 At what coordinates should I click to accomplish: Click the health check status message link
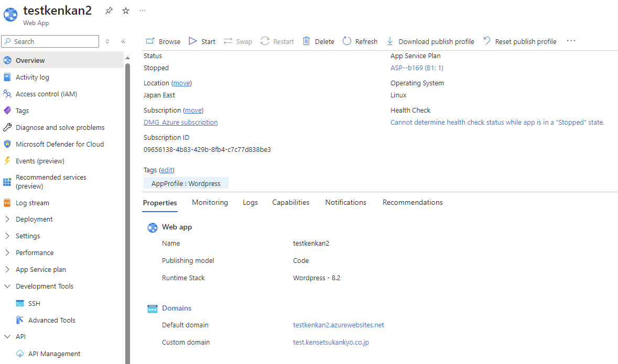click(x=497, y=123)
